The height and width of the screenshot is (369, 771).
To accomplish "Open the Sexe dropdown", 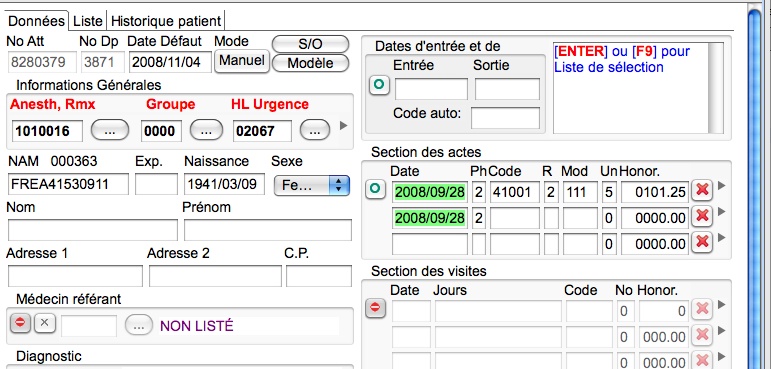I will 312,185.
